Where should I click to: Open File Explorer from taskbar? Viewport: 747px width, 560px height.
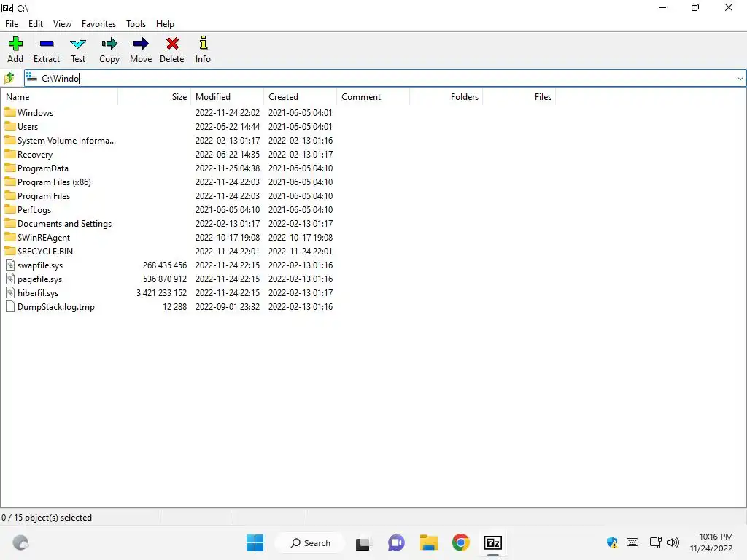point(429,542)
